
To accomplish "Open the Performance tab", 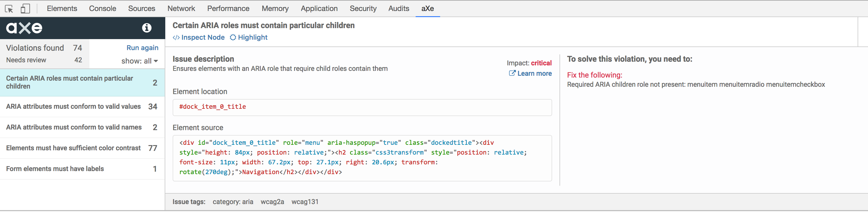I will [x=228, y=9].
